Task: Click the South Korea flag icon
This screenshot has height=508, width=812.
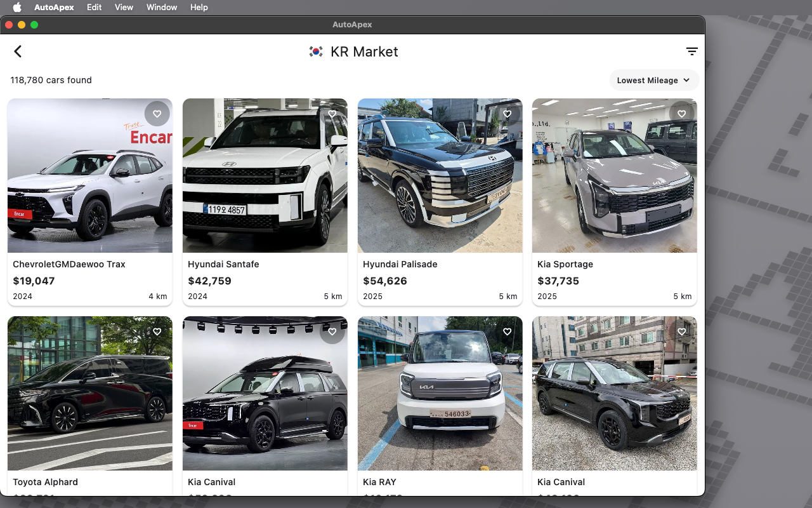Action: [x=316, y=51]
